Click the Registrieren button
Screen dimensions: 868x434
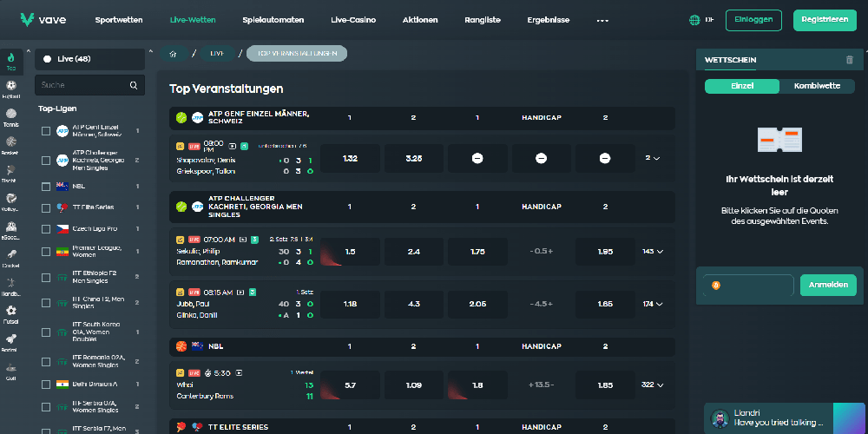pyautogui.click(x=824, y=20)
